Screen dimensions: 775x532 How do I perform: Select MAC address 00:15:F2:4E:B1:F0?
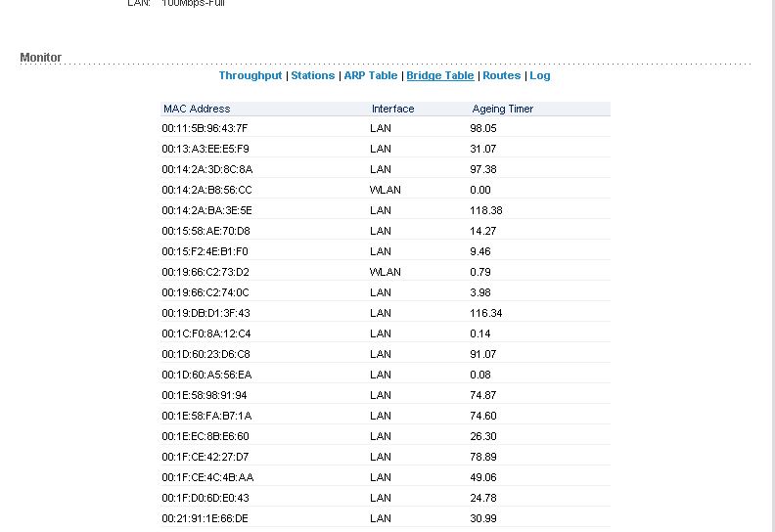pos(205,251)
